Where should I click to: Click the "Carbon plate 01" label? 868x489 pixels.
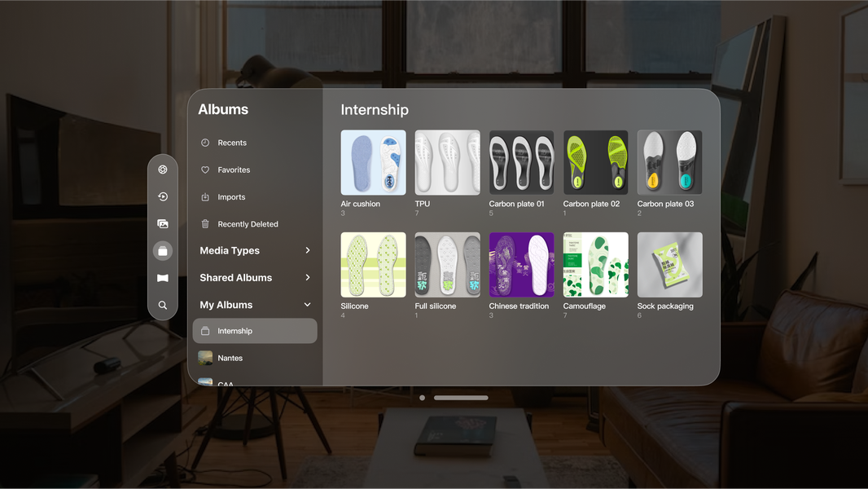516,204
